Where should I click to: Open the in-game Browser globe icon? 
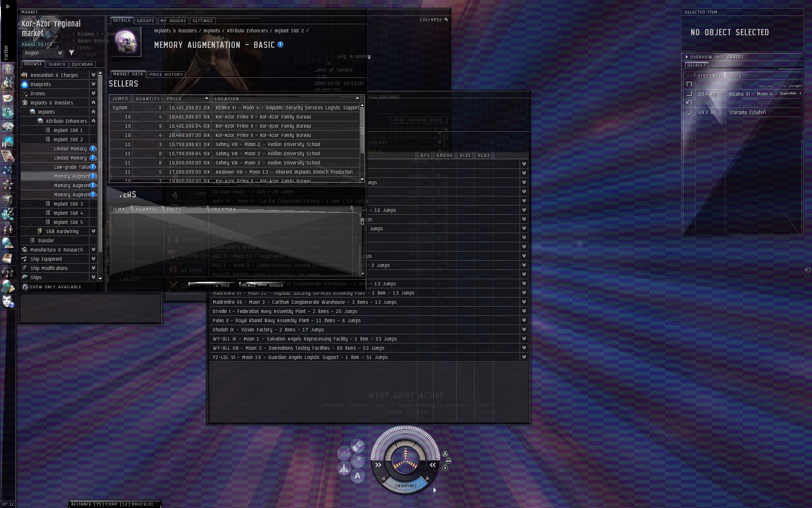8,243
